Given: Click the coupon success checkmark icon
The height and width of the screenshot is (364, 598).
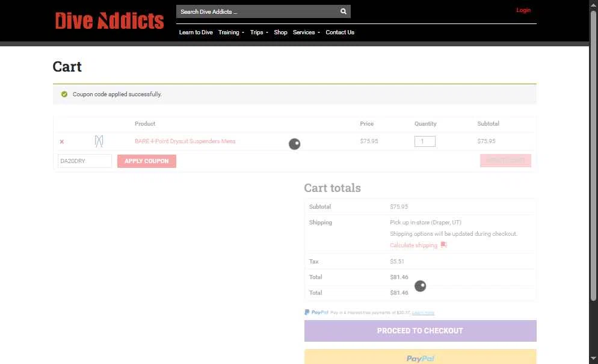Looking at the screenshot, I should (x=64, y=94).
